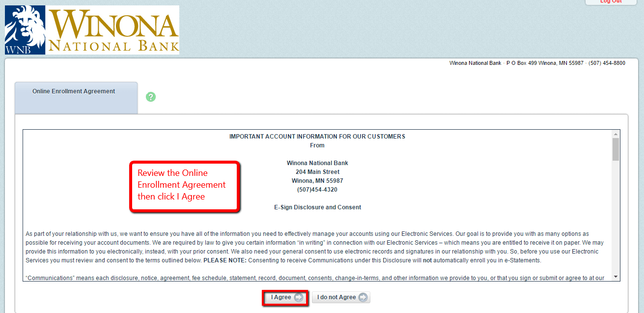Screen dimensions: 644x313
Task: Click the agreement scrollbar up arrow
Action: coord(616,134)
